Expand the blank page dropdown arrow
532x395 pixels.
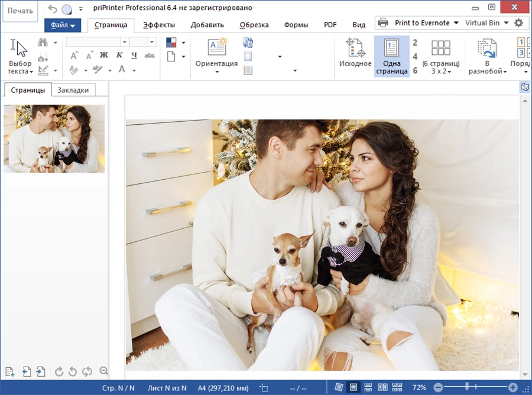point(184,57)
